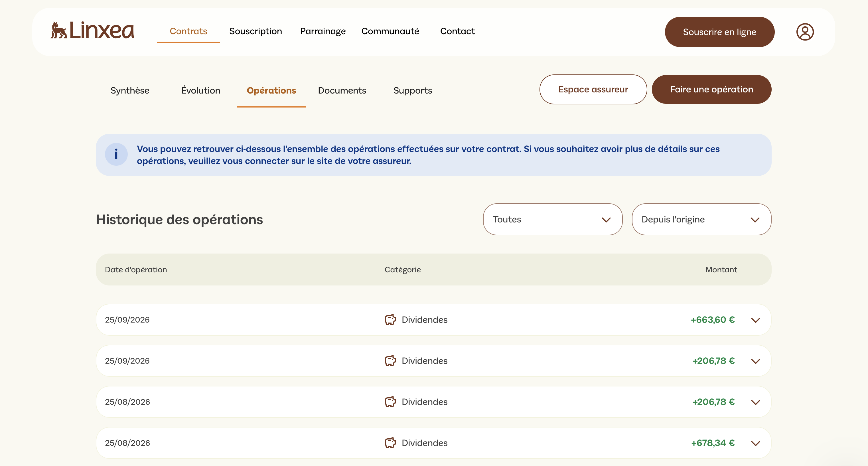Switch to the Évolution tab
Image resolution: width=868 pixels, height=466 pixels.
click(x=200, y=90)
